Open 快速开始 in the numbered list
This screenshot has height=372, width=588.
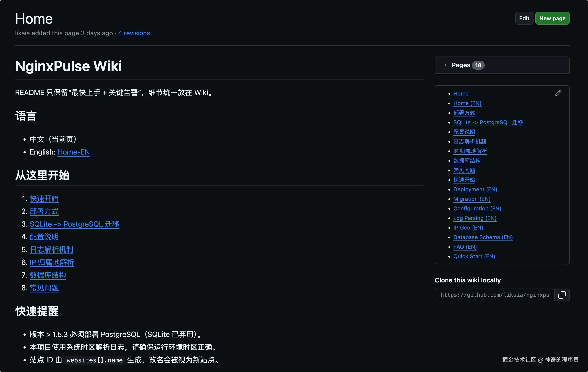[44, 199]
